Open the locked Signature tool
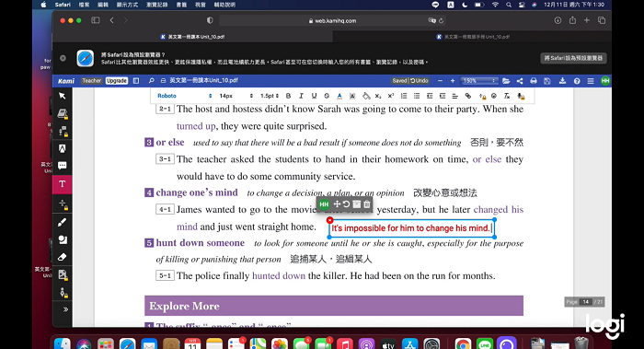 tap(63, 292)
